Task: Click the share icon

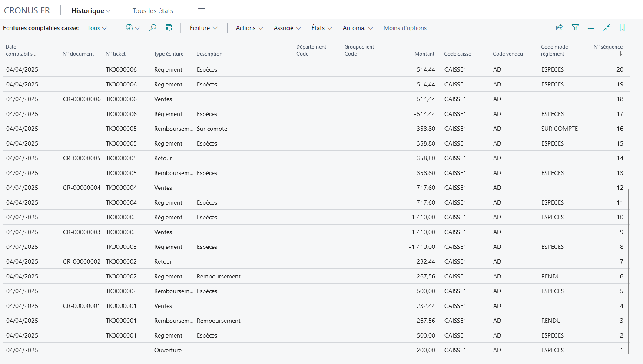Action: [559, 27]
